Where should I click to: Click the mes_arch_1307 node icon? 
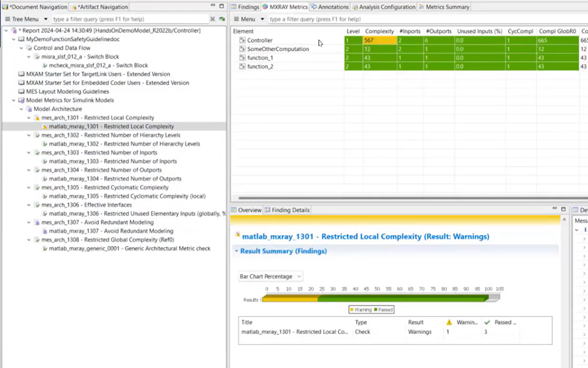[x=37, y=222]
